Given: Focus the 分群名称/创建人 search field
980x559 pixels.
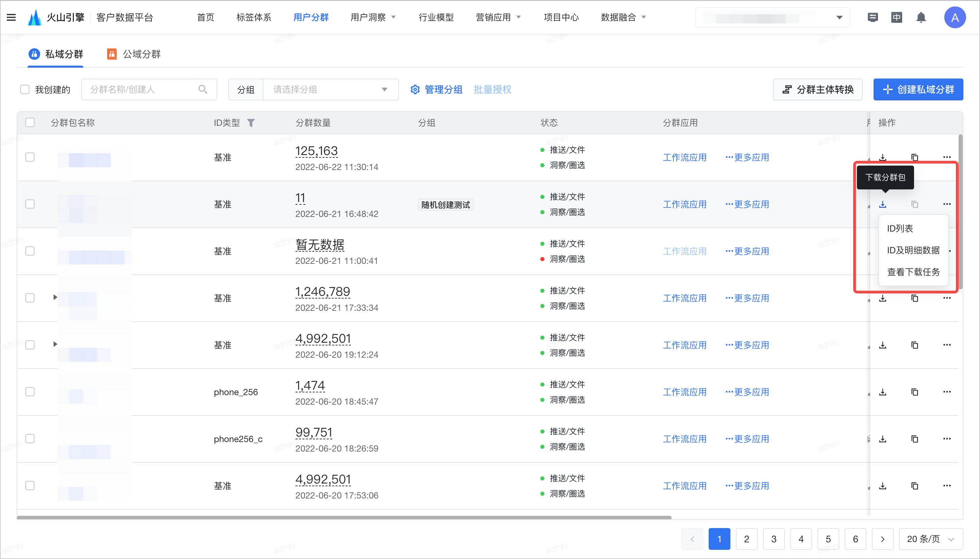Looking at the screenshot, I should 149,89.
